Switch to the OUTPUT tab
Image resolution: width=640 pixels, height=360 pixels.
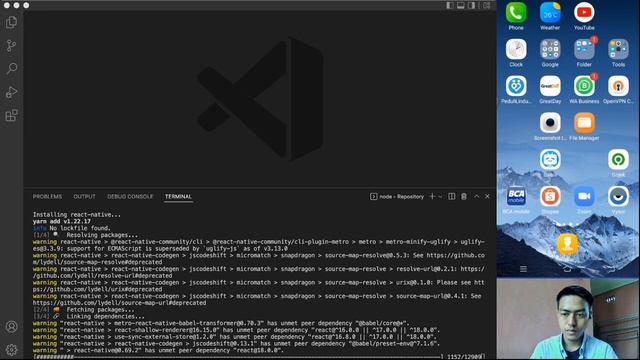point(84,197)
